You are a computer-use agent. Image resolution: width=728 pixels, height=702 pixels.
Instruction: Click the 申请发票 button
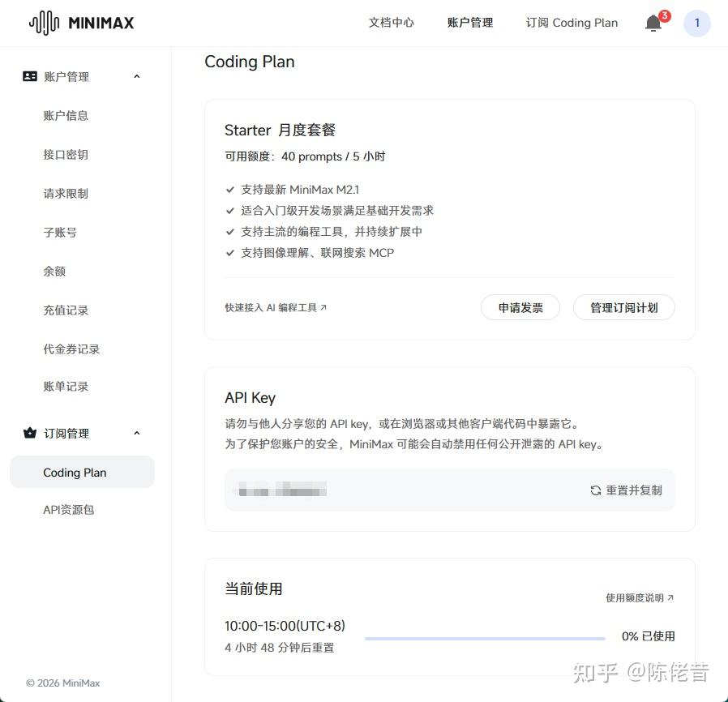[x=520, y=307]
